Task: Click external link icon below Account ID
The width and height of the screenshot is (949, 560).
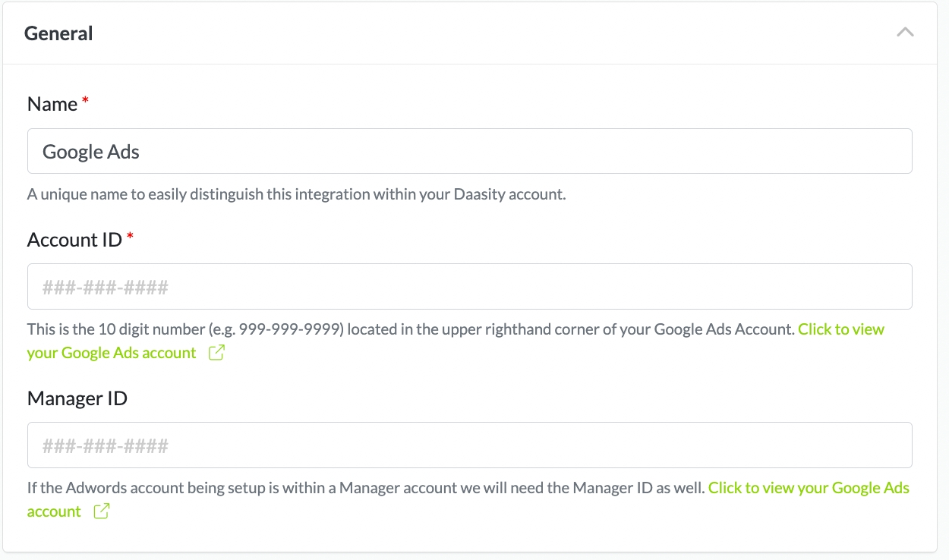Action: [216, 353]
